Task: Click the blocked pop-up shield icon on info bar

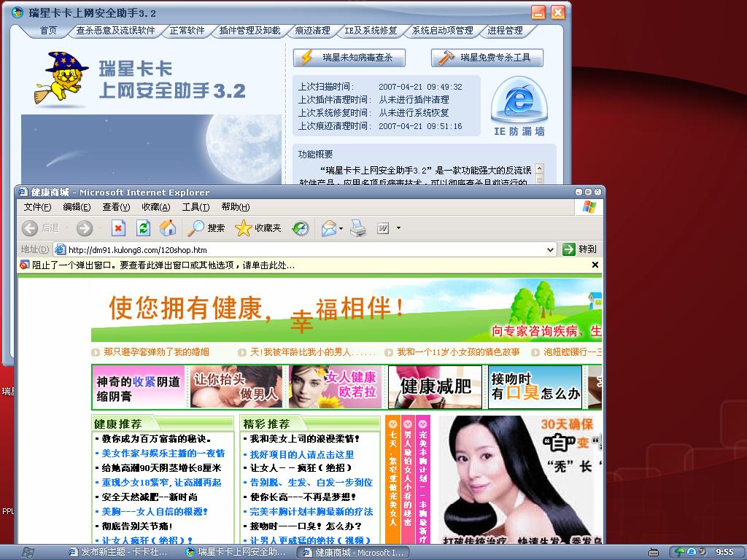Action: click(25, 265)
